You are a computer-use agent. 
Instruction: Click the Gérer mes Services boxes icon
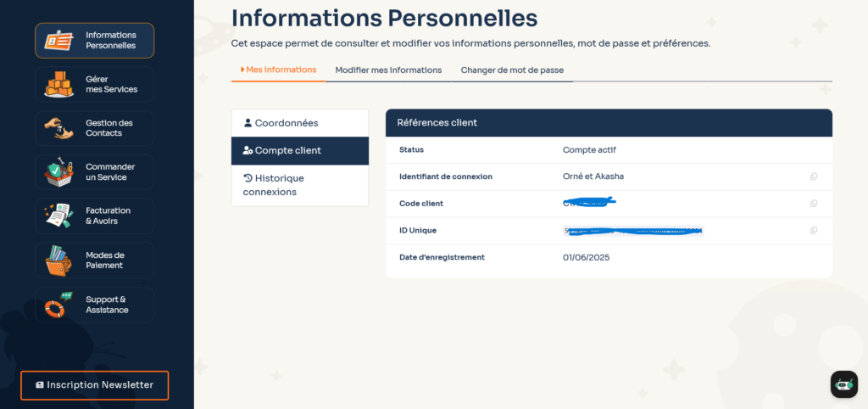[x=58, y=84]
